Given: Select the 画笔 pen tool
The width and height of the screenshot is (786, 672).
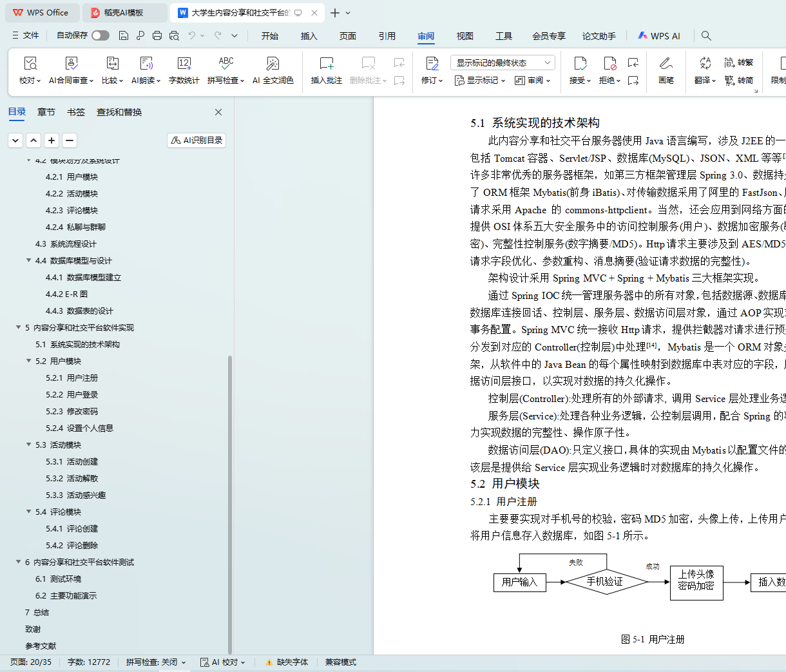Looking at the screenshot, I should 666,64.
